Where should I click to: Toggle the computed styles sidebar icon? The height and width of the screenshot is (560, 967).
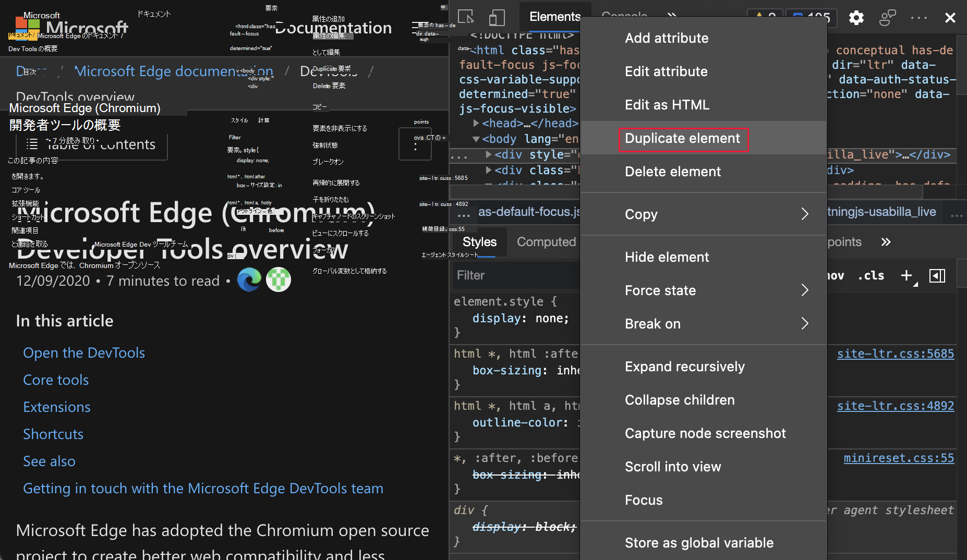[x=937, y=275]
